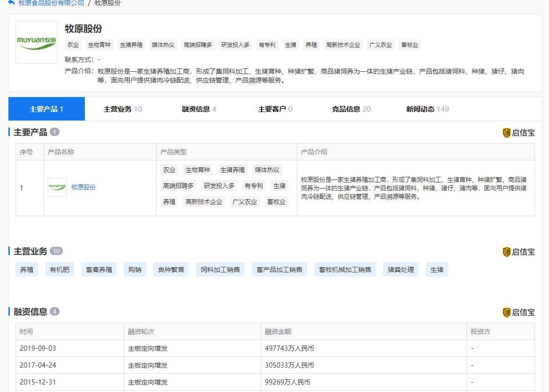Select the 饲料加工销售 business tag
The width and height of the screenshot is (549, 392).
[x=220, y=269]
